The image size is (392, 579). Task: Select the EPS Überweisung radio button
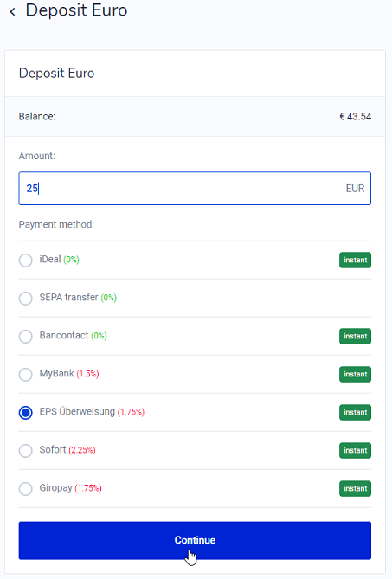(x=25, y=413)
